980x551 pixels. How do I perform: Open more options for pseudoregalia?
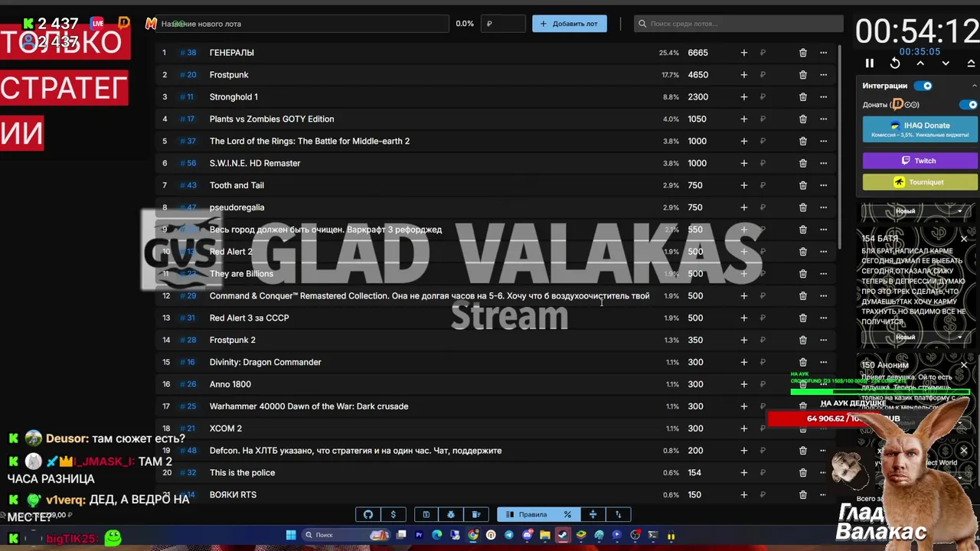coord(824,207)
